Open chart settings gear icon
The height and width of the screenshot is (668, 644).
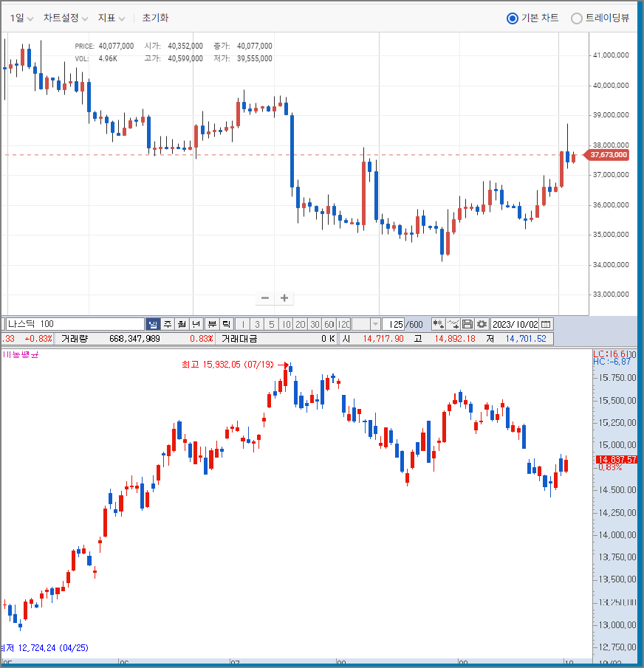pos(482,324)
